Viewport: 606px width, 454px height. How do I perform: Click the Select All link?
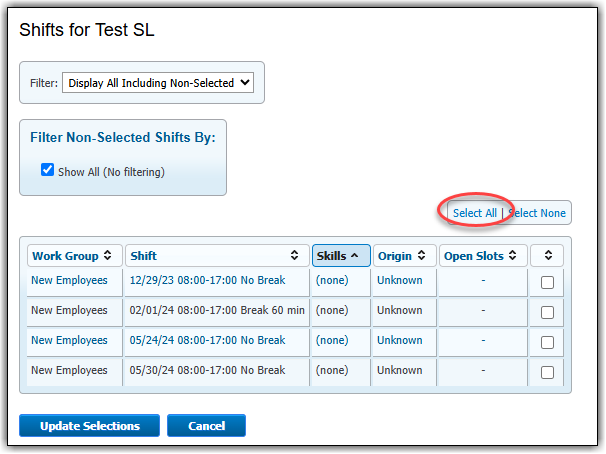[474, 213]
